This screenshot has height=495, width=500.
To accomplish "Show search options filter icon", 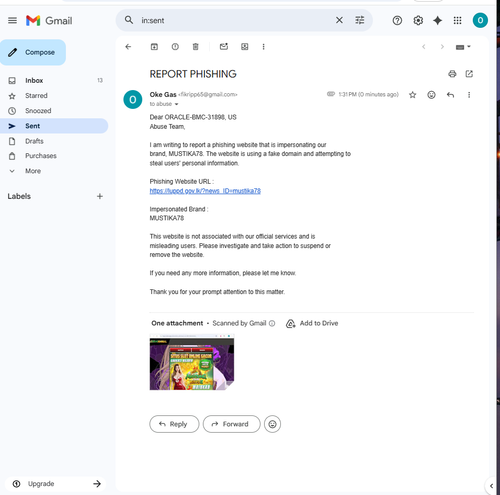I will (360, 20).
